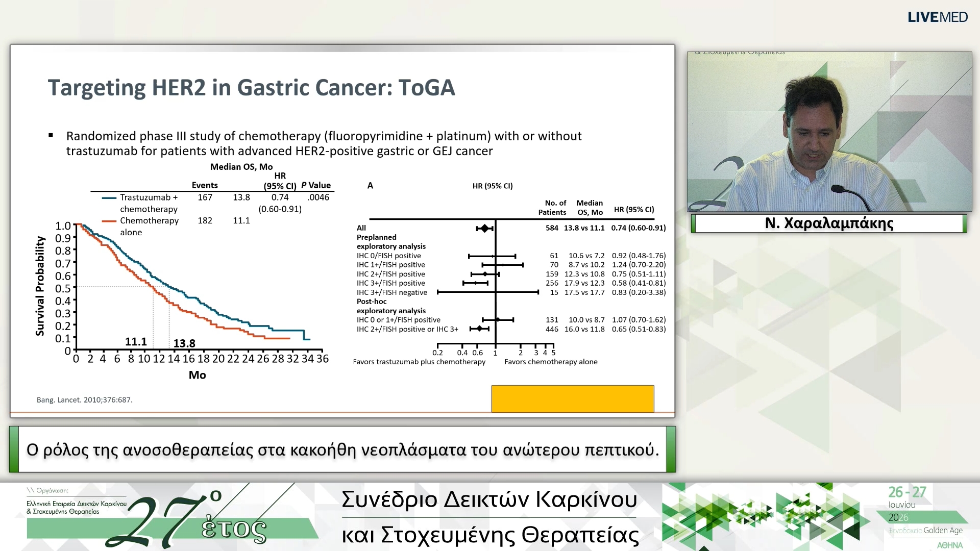Click the 11.1 median marker on curve
980x551 pixels.
tap(136, 342)
